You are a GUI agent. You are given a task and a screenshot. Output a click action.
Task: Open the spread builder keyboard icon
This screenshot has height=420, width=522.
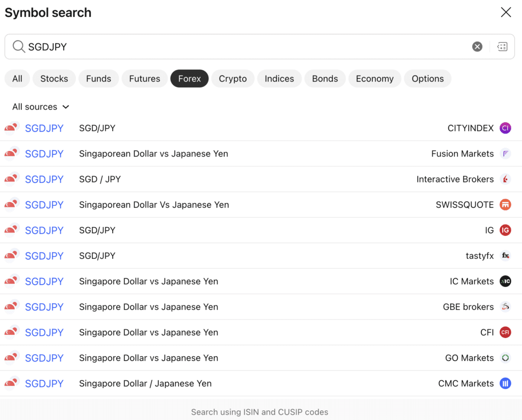click(502, 46)
